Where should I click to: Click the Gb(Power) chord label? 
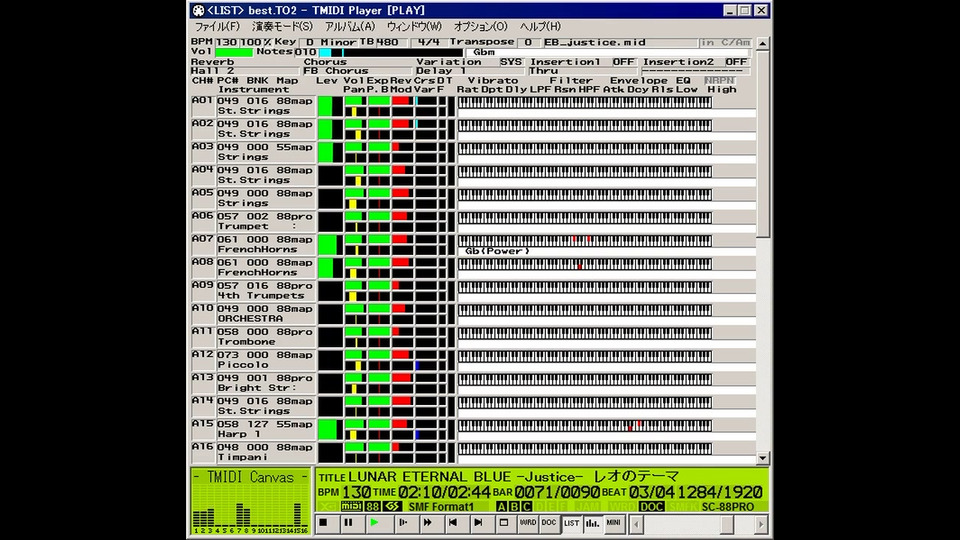pos(497,251)
